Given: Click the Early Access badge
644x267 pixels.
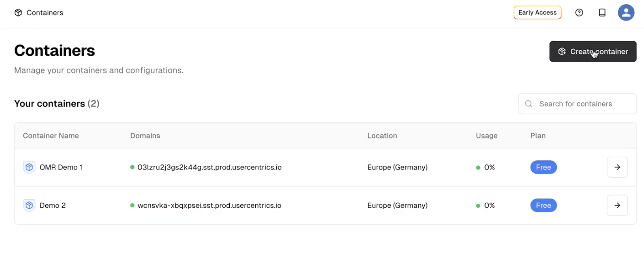Looking at the screenshot, I should (537, 13).
